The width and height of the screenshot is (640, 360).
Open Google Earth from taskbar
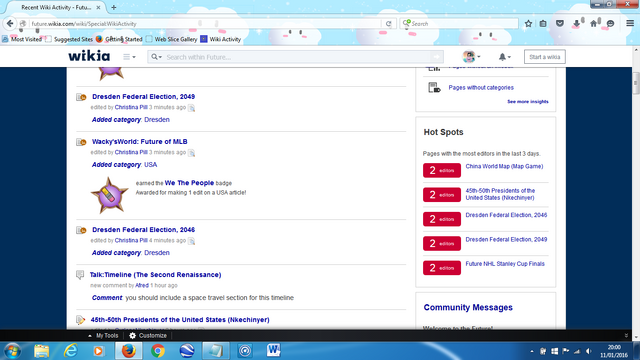click(x=187, y=351)
